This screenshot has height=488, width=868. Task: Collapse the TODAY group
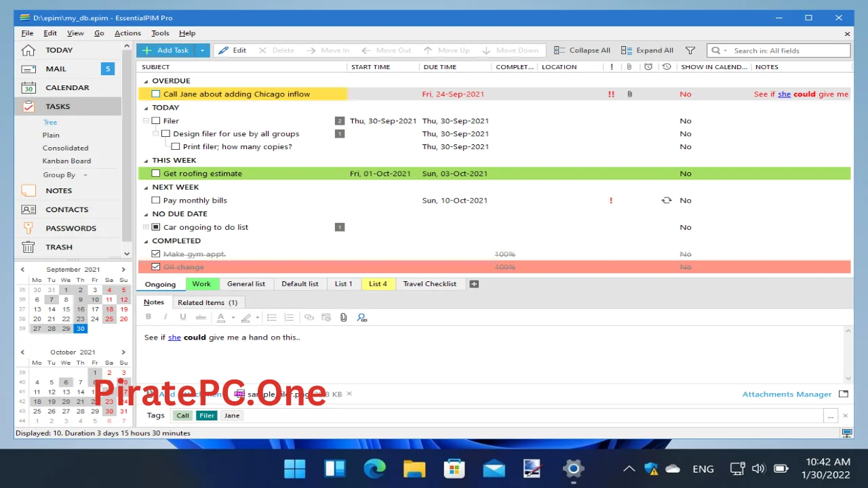point(146,107)
